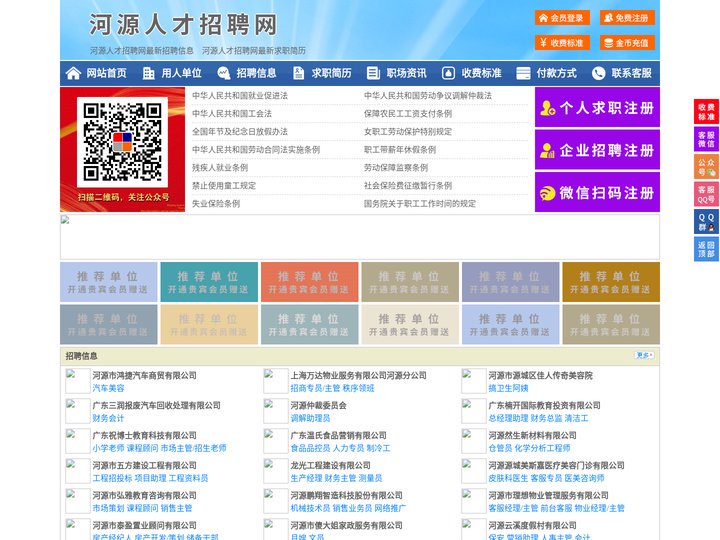Click the building icon beside 用人单位
The image size is (720, 540).
click(x=148, y=73)
